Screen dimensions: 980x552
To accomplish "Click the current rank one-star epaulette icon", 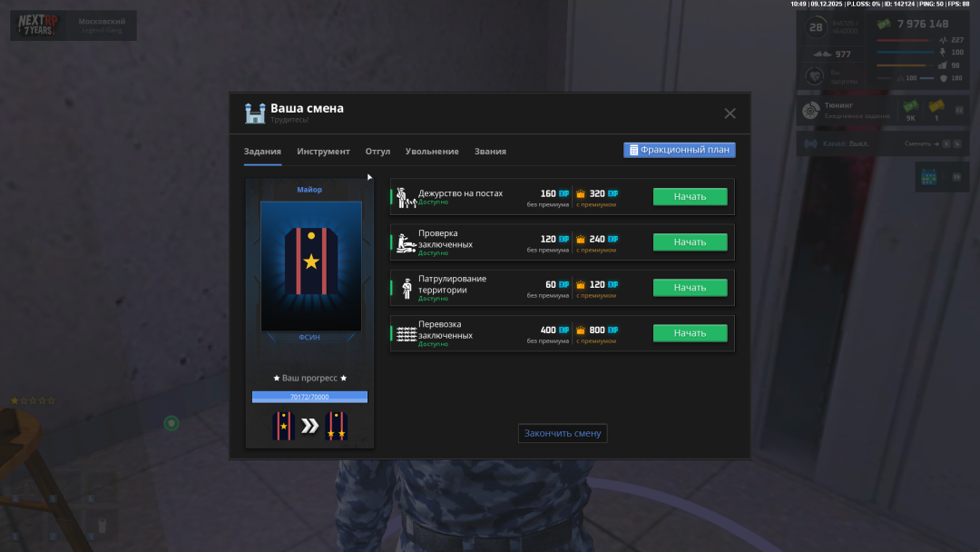I will click(x=283, y=425).
